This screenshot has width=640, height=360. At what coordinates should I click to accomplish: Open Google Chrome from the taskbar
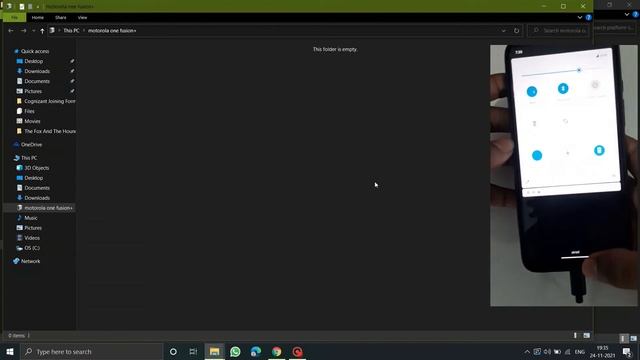(277, 351)
